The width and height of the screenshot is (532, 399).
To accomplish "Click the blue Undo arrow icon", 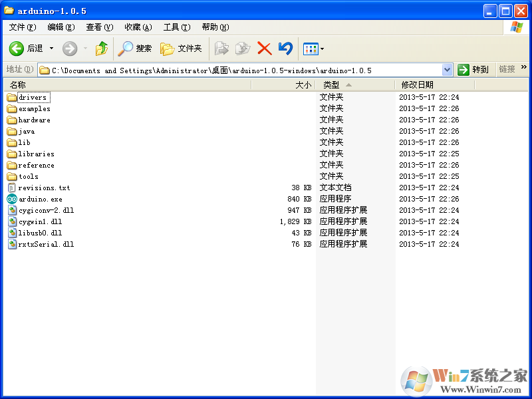I will point(285,49).
